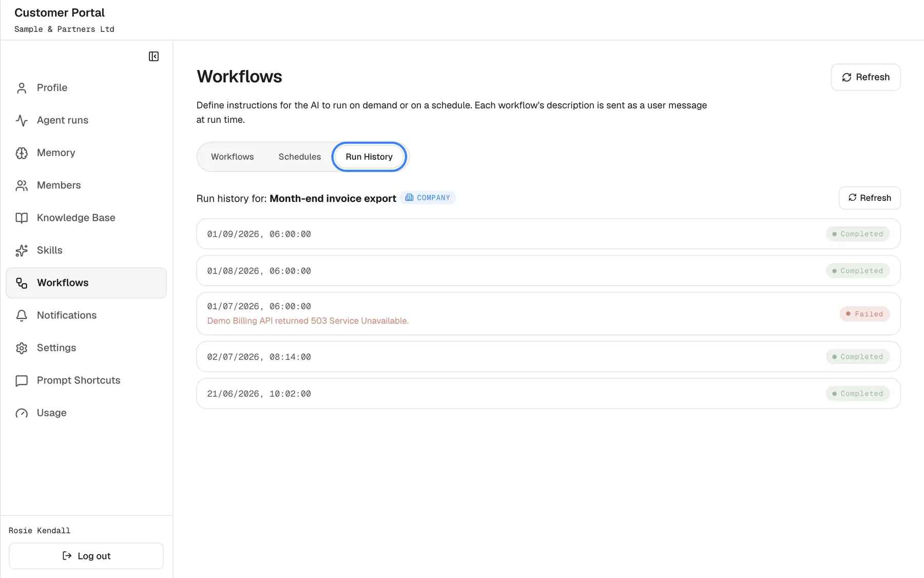
Task: Click Sample & Partners Ltd company name
Action: click(64, 29)
